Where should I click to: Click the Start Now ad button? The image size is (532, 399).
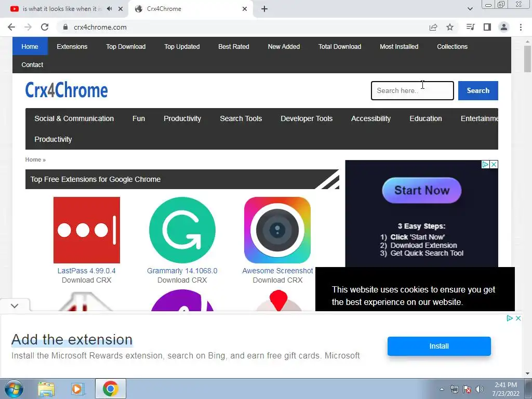tap(422, 190)
